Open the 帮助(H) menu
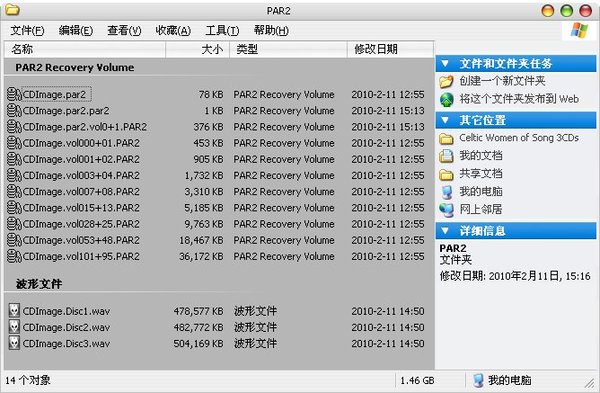 pyautogui.click(x=271, y=30)
